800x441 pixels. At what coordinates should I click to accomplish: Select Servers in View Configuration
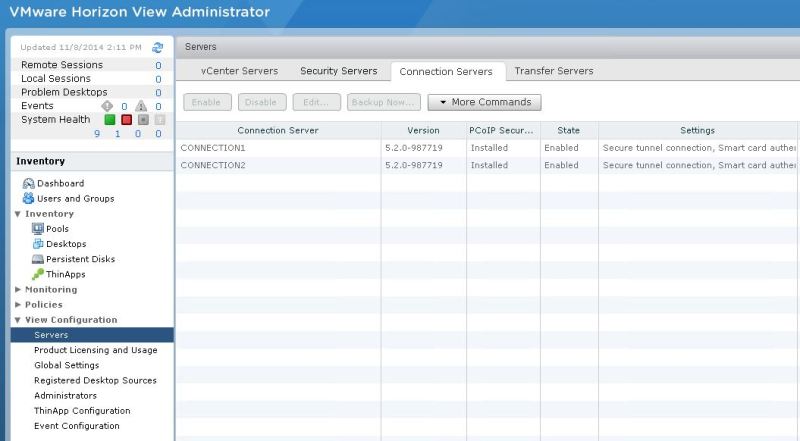pos(92,335)
